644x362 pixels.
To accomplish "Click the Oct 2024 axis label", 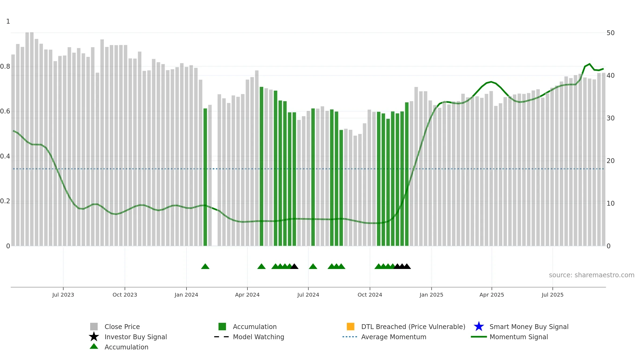I will (x=370, y=295).
